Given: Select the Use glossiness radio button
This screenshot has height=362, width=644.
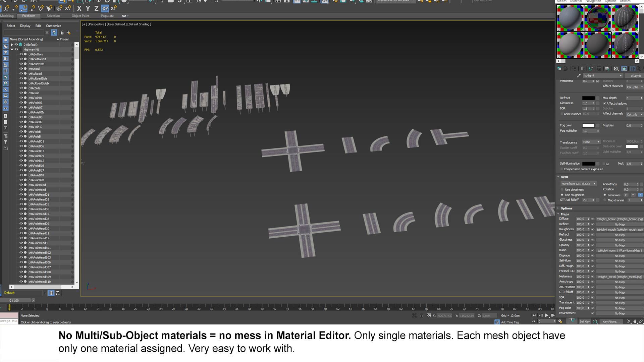Looking at the screenshot, I should 562,189.
